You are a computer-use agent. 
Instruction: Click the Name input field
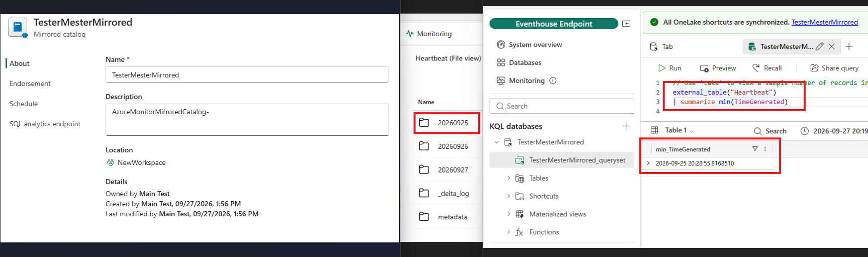click(x=247, y=74)
